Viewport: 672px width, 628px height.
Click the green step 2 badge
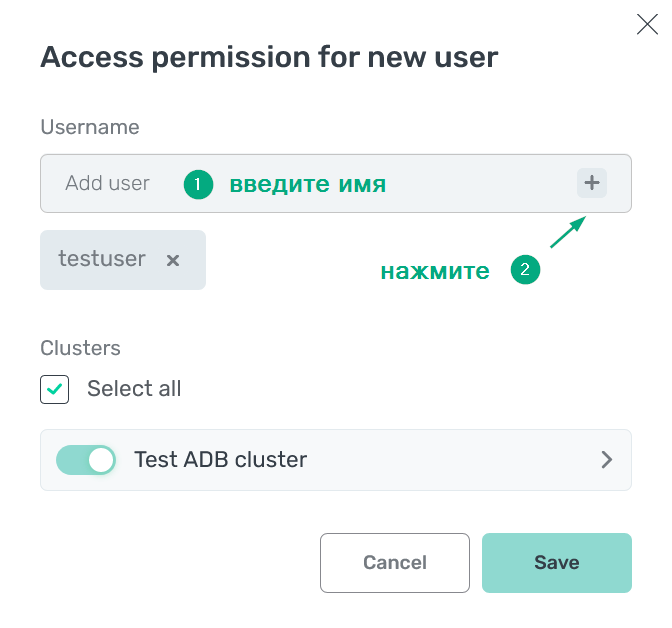525,270
